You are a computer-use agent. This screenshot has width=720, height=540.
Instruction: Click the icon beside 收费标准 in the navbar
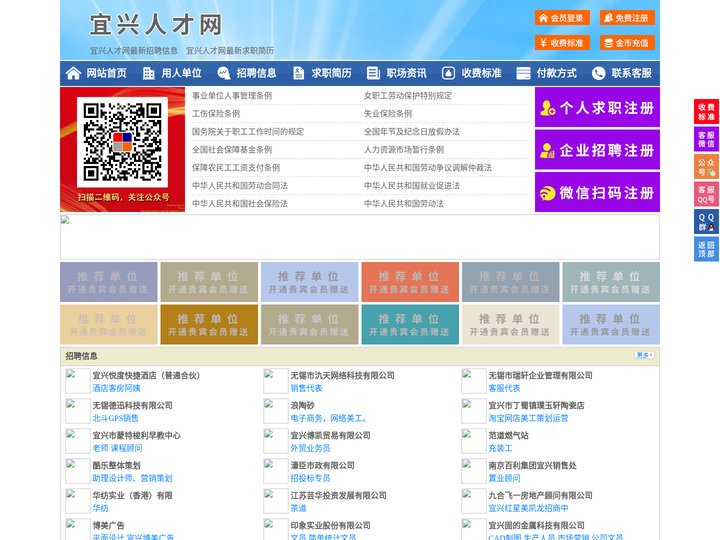[x=448, y=73]
